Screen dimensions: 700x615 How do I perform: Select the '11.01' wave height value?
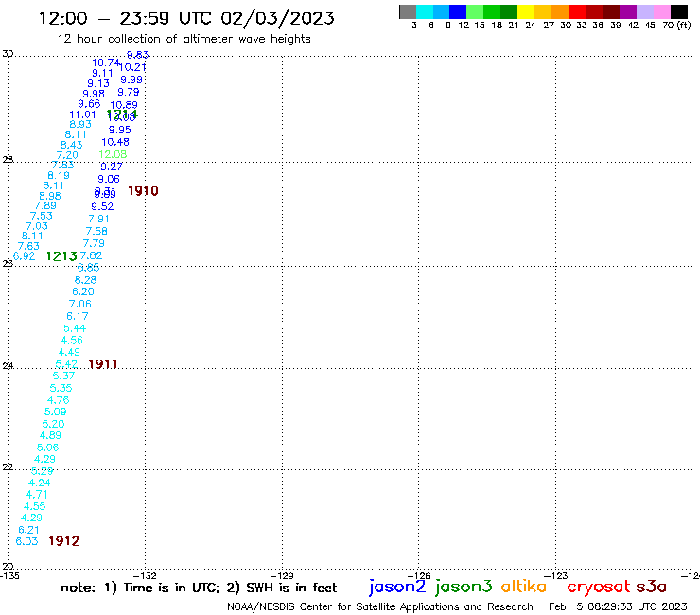pos(82,114)
